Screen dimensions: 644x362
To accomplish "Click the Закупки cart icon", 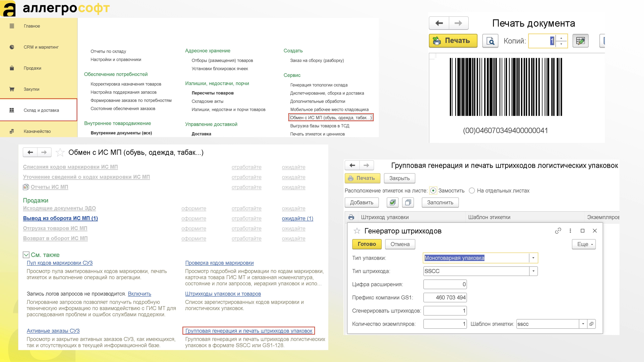I will tap(12, 89).
